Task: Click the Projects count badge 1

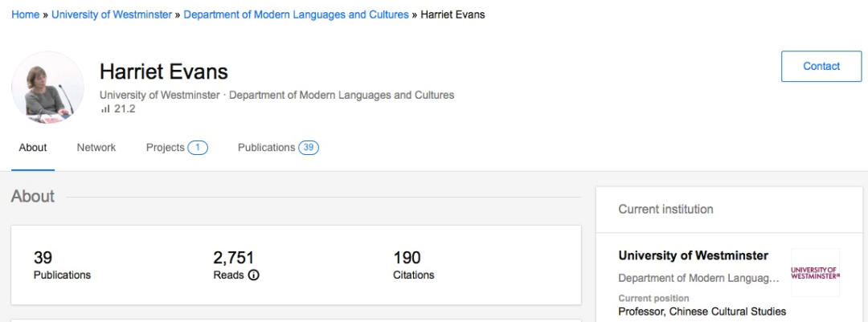Action: click(x=198, y=148)
